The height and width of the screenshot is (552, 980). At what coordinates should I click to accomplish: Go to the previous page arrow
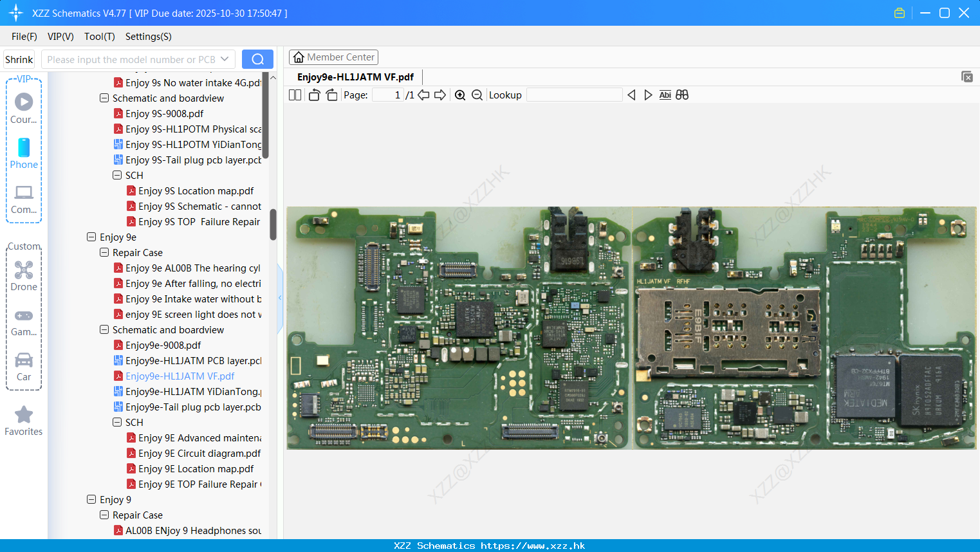[x=423, y=95]
